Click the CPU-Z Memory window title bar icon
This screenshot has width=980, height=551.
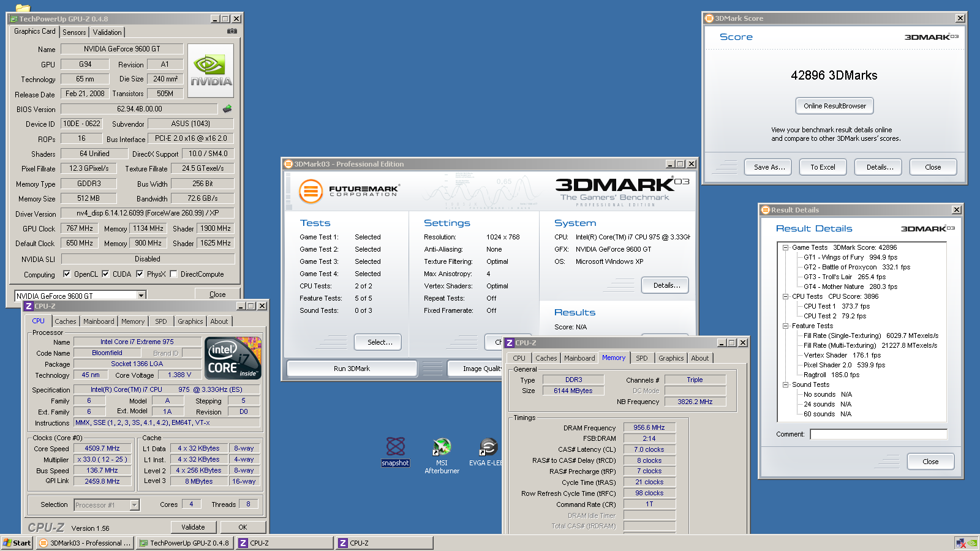(x=510, y=343)
